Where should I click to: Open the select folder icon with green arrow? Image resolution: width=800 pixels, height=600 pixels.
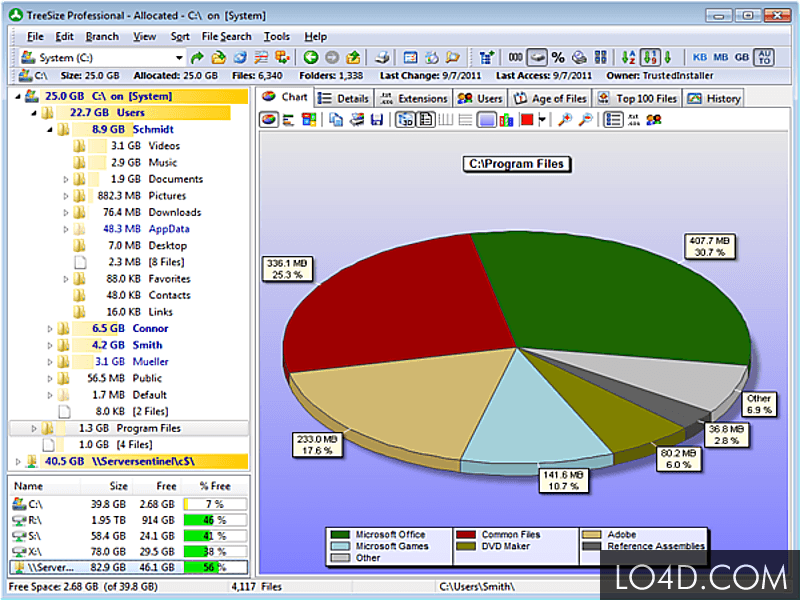pyautogui.click(x=218, y=58)
